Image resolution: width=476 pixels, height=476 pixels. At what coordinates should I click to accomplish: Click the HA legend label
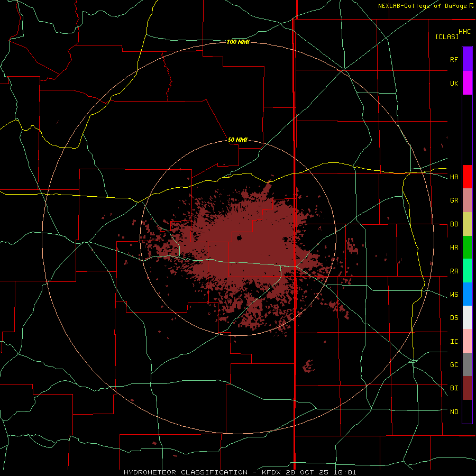(x=454, y=177)
